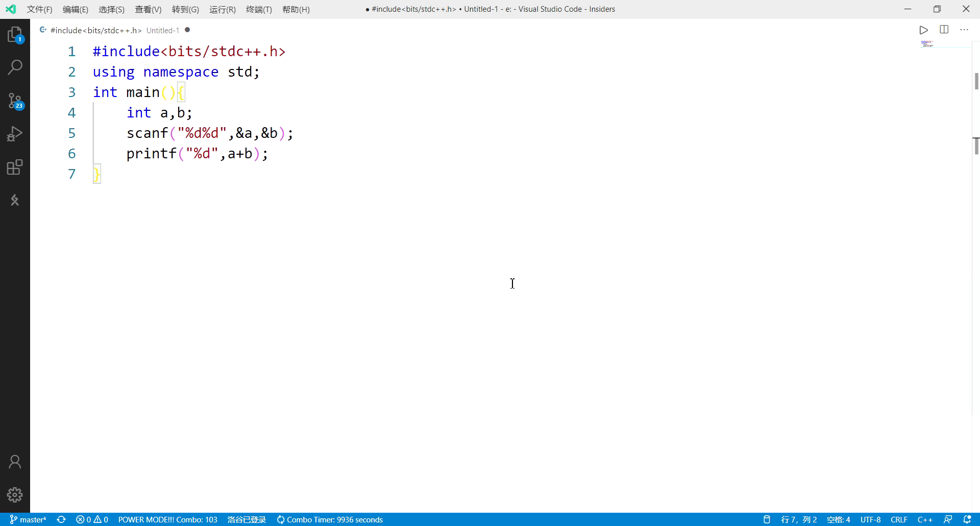Open the Run and Debug view
This screenshot has width=980, height=526.
pos(15,134)
